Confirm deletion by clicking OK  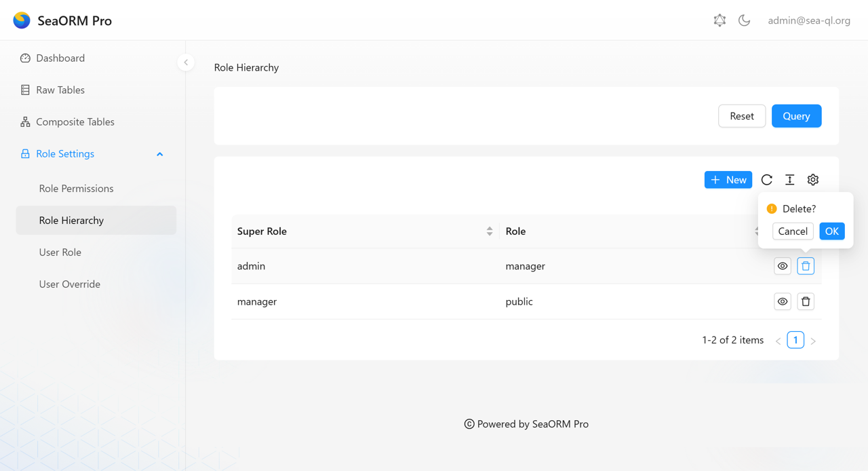832,231
